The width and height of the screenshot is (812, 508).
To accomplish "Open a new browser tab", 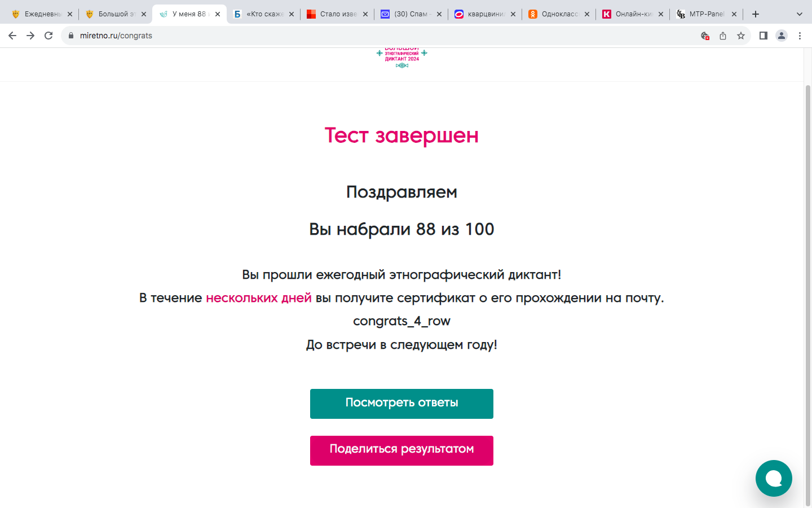I will pyautogui.click(x=756, y=14).
